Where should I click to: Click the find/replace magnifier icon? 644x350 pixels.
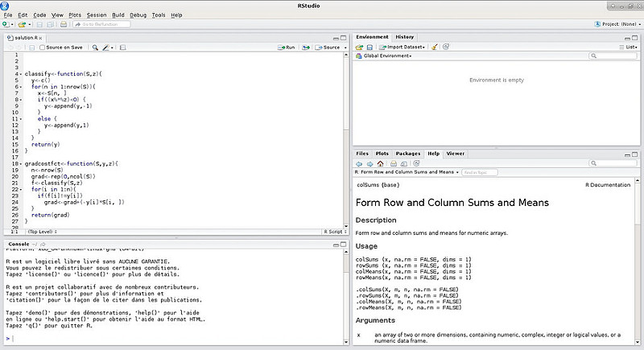(x=96, y=47)
